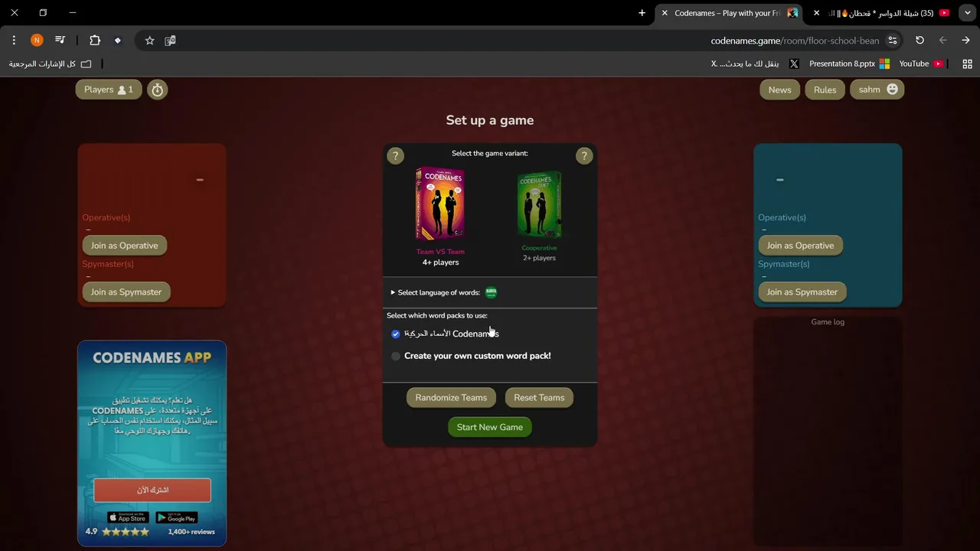This screenshot has width=980, height=551.
Task: Join red team as Spymaster
Action: tap(126, 292)
